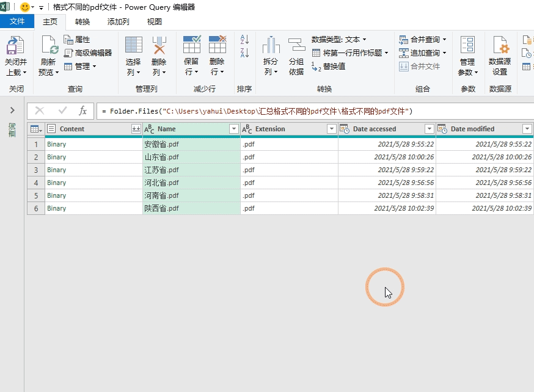Image resolution: width=534 pixels, height=392 pixels.
Task: Confirm the formula with the checkmark
Action: click(x=62, y=111)
